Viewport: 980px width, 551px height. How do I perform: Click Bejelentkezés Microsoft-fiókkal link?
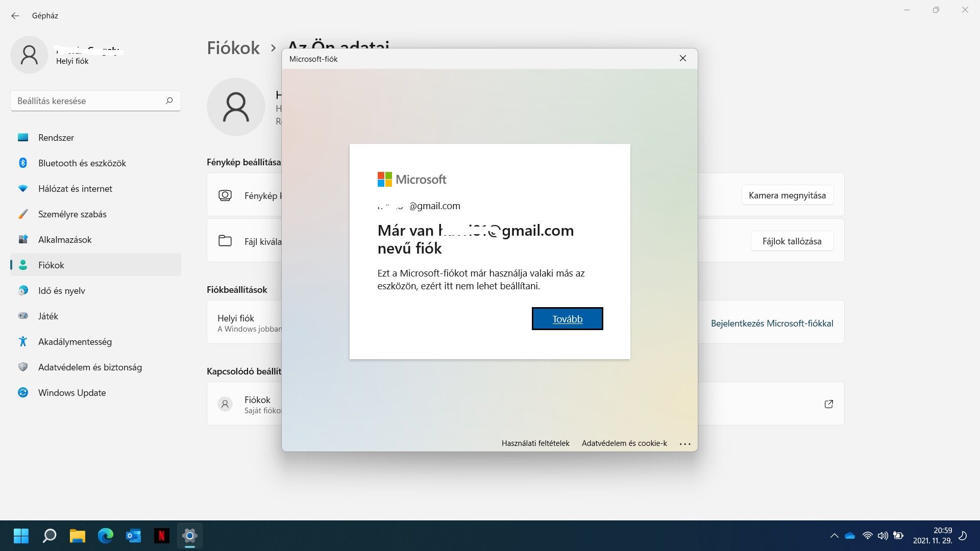[x=772, y=323]
